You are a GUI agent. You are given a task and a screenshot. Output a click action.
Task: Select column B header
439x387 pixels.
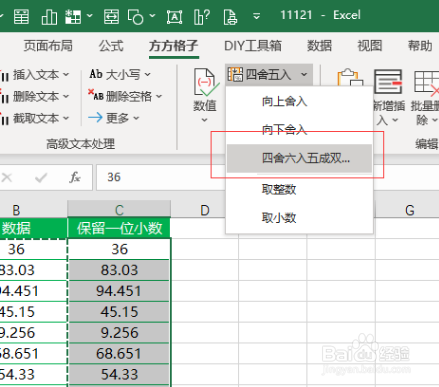[x=33, y=210]
